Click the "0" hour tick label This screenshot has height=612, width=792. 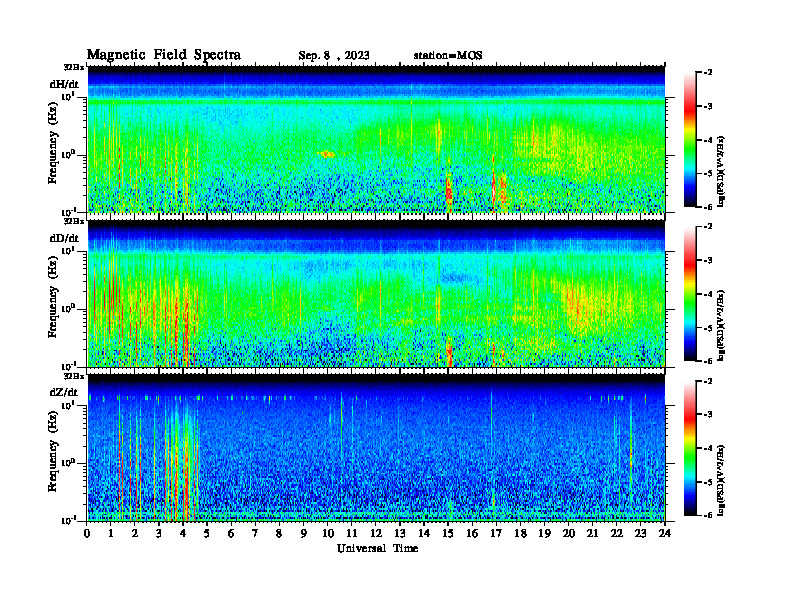(x=87, y=533)
